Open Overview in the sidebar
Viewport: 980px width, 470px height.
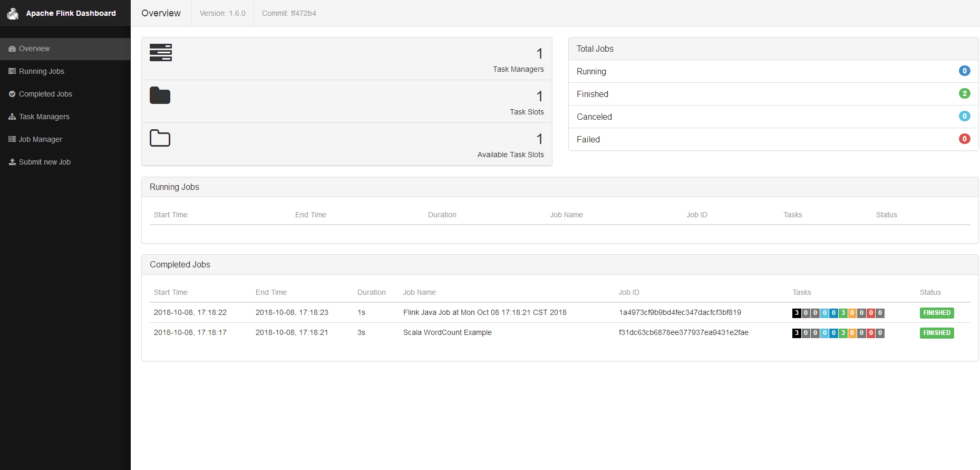coord(65,49)
